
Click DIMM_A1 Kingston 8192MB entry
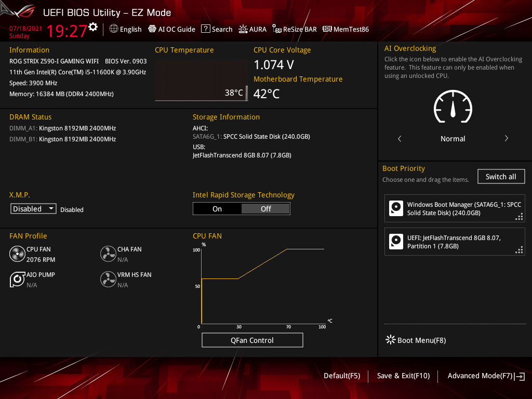click(x=62, y=128)
